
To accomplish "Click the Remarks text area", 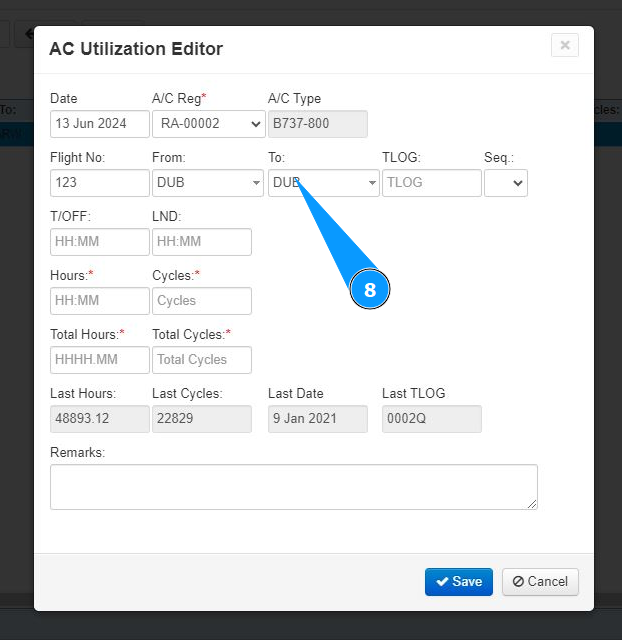I will (x=293, y=487).
